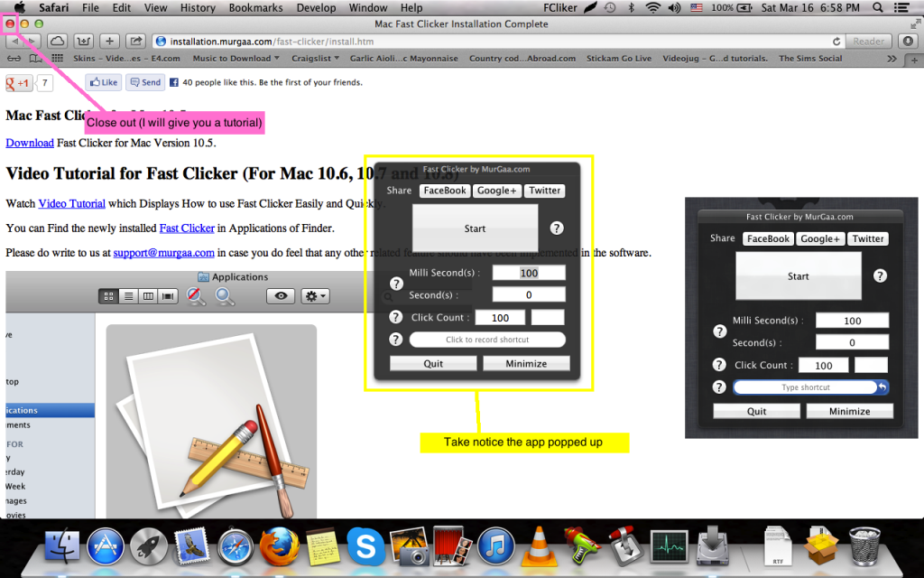This screenshot has height=578, width=924.
Task: Click the Click Count help icon on the dark backdrop
Action: point(719,365)
